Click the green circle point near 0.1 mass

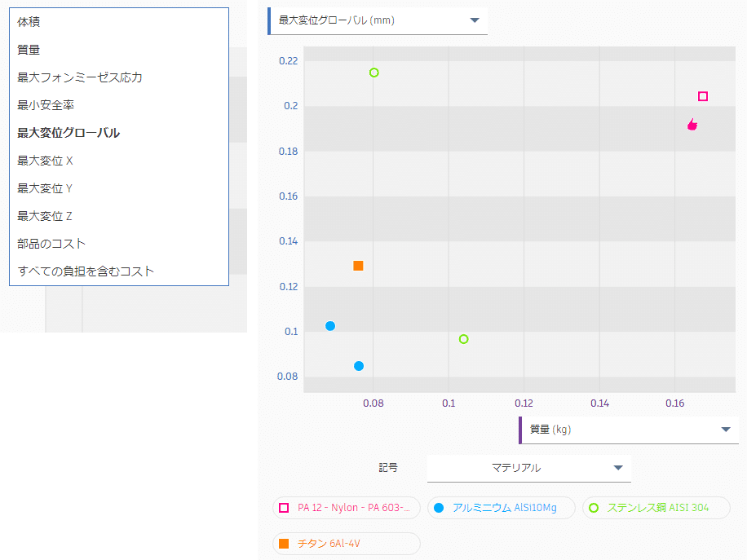pyautogui.click(x=463, y=339)
